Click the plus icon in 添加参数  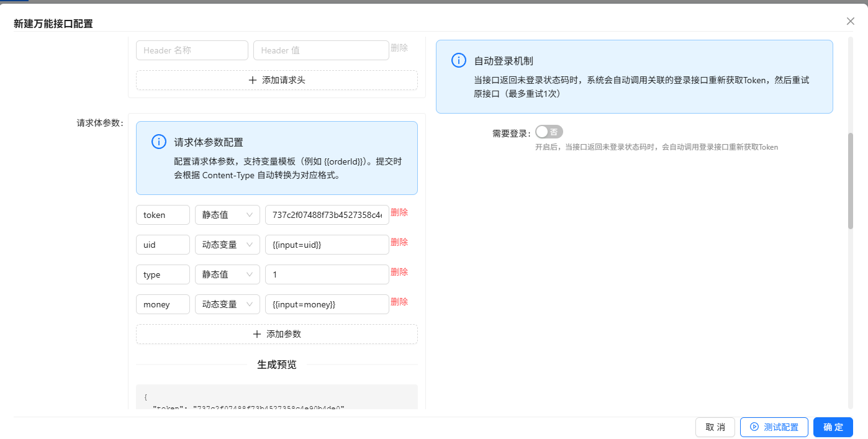pos(256,333)
